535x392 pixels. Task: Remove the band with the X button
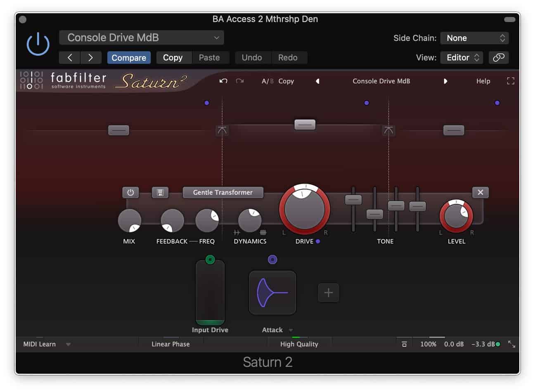480,192
